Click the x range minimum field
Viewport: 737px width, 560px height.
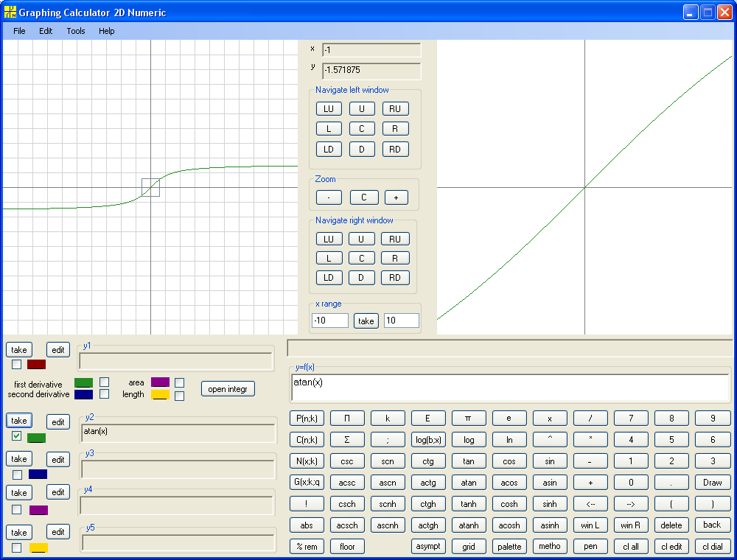pos(330,321)
